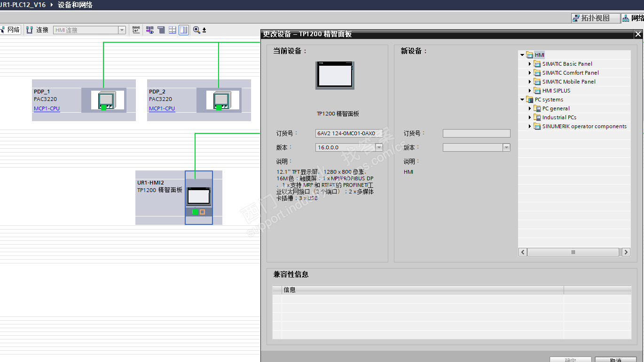Expand the PC general node

pyautogui.click(x=530, y=108)
